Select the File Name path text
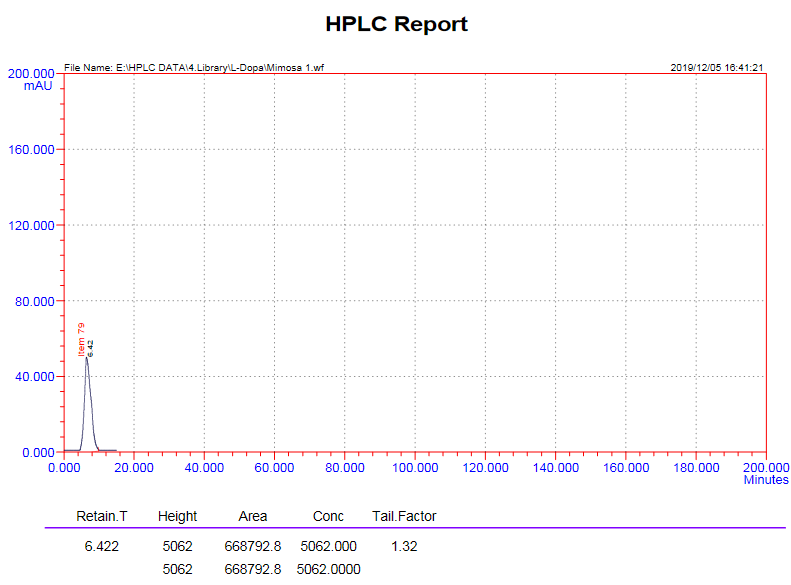Viewport: 791px width, 585px height. (x=194, y=67)
